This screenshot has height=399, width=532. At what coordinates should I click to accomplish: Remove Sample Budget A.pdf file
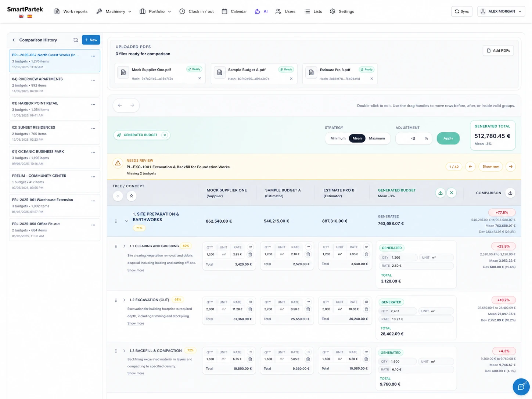click(291, 79)
